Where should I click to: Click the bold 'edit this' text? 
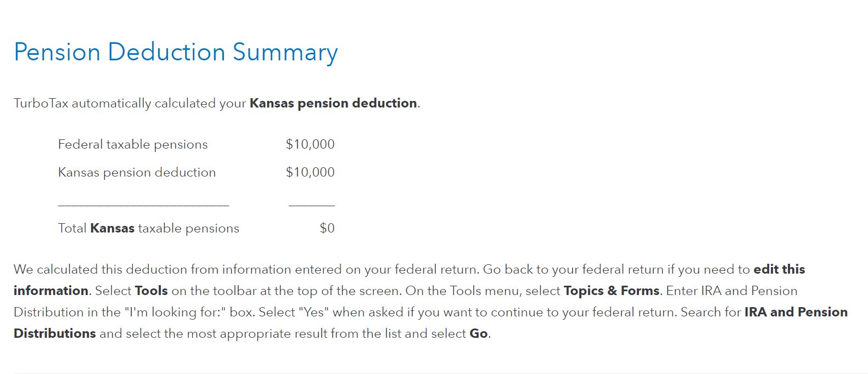pyautogui.click(x=779, y=269)
